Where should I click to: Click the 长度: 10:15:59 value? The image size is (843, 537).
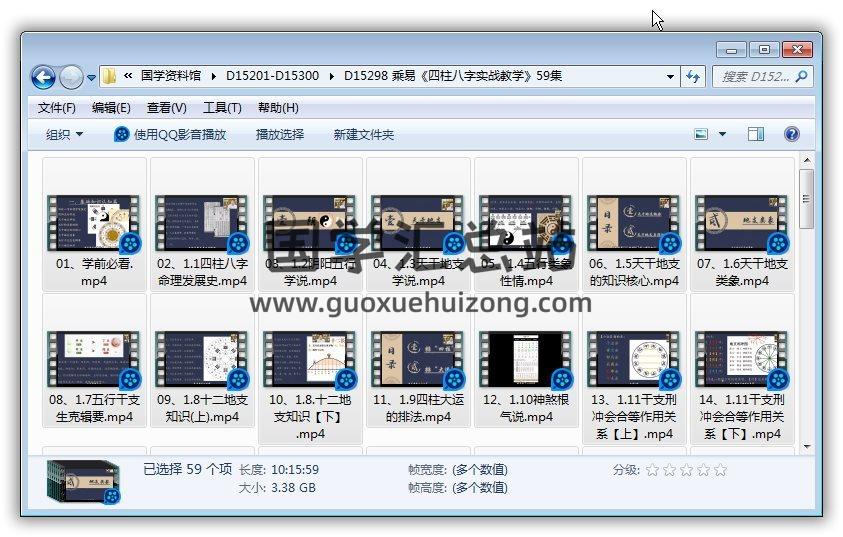295,470
